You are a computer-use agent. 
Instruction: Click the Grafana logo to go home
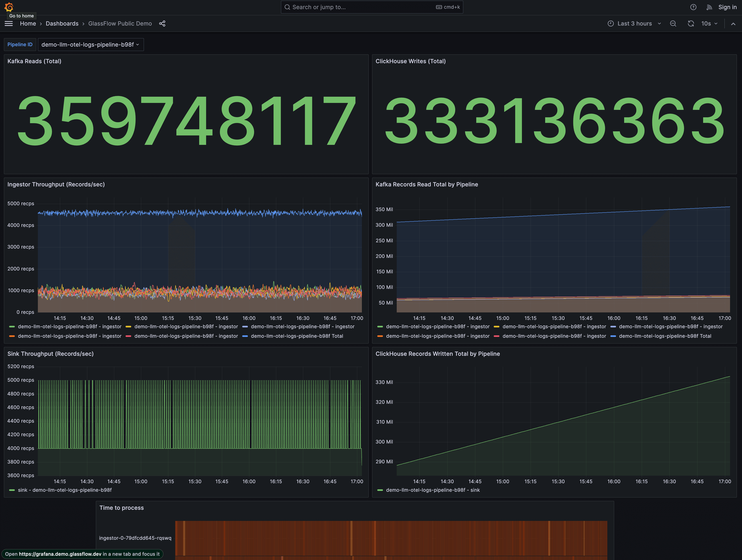click(9, 7)
